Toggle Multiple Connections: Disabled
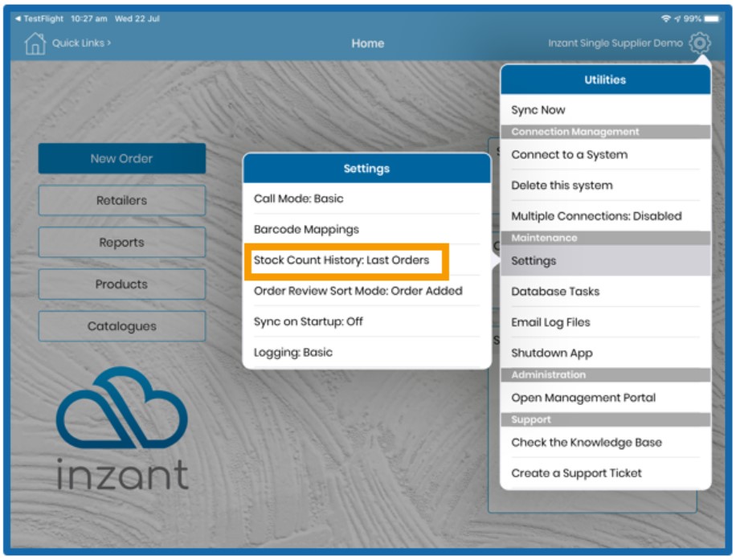The height and width of the screenshot is (560, 736). (x=606, y=216)
